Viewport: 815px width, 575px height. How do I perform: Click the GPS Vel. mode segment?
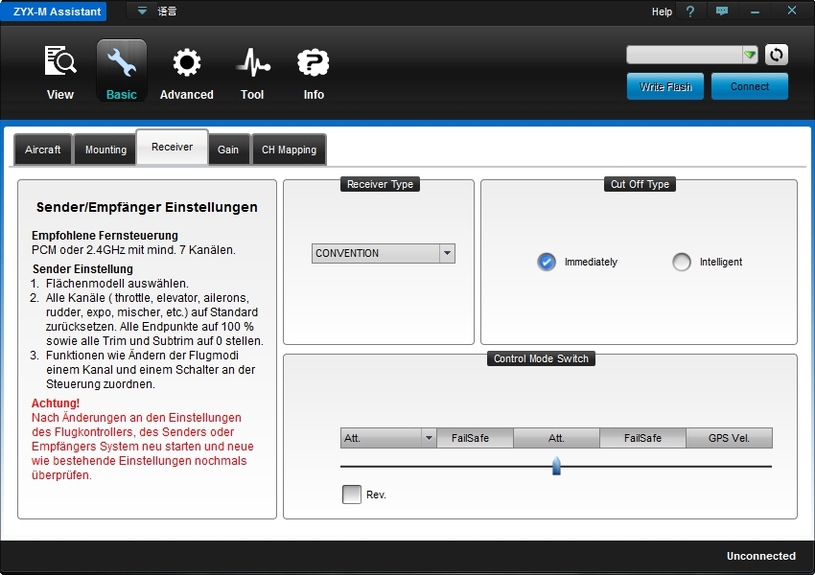click(729, 438)
